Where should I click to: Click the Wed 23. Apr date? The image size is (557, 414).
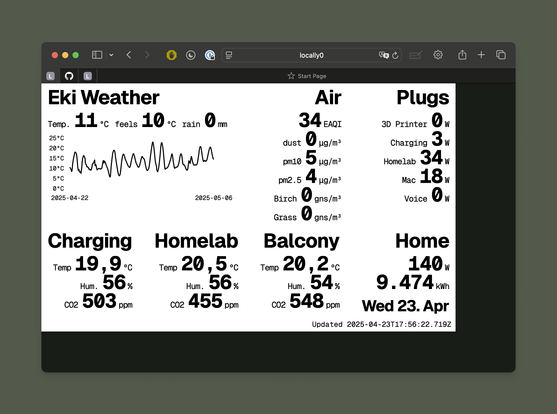[405, 306]
